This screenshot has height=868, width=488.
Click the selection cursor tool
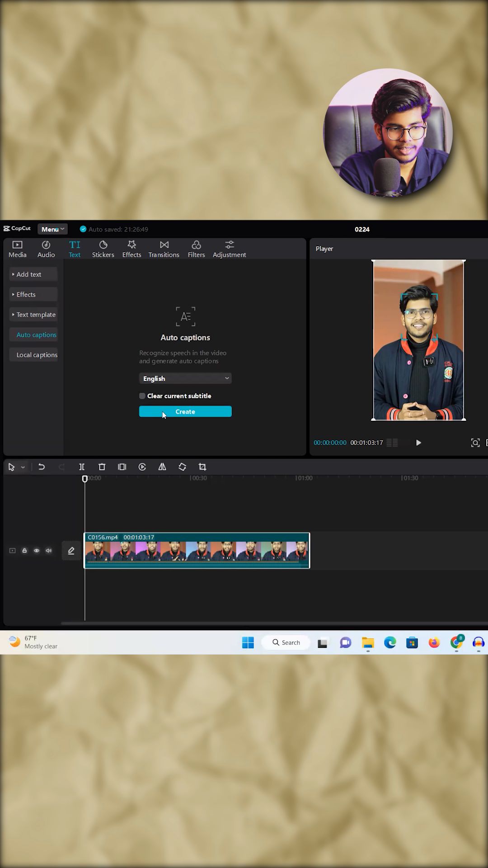pyautogui.click(x=12, y=467)
